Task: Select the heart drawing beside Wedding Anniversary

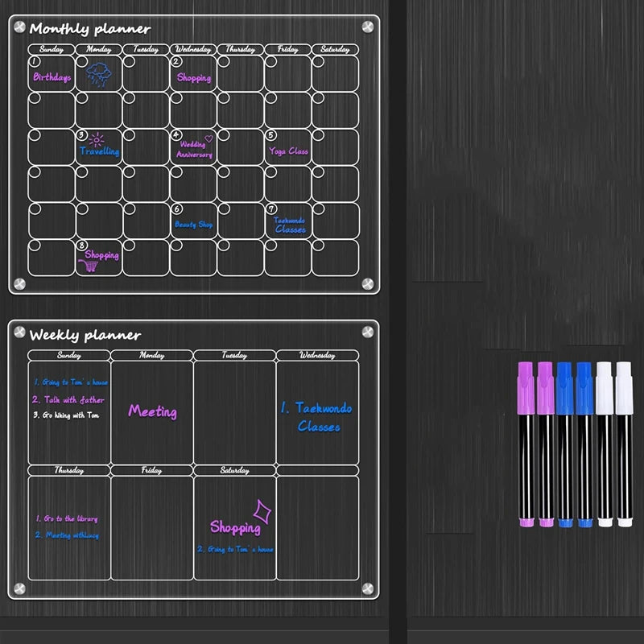Action: click(208, 138)
